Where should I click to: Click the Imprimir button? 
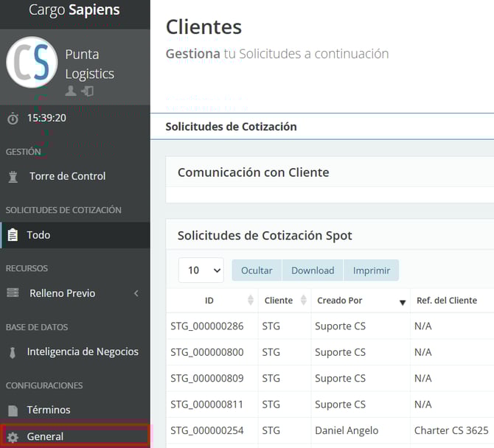coord(372,270)
